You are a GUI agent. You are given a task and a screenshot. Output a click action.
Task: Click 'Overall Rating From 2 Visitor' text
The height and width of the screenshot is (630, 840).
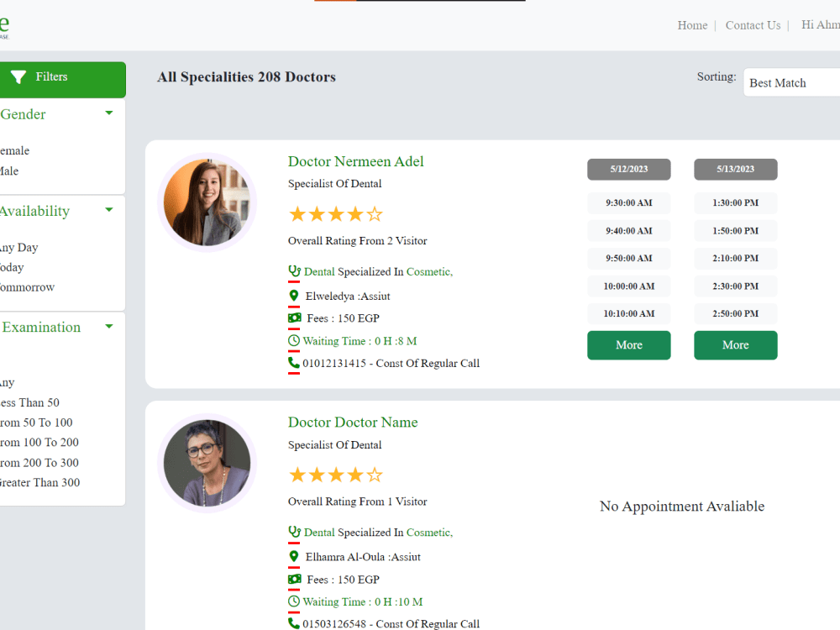(357, 240)
